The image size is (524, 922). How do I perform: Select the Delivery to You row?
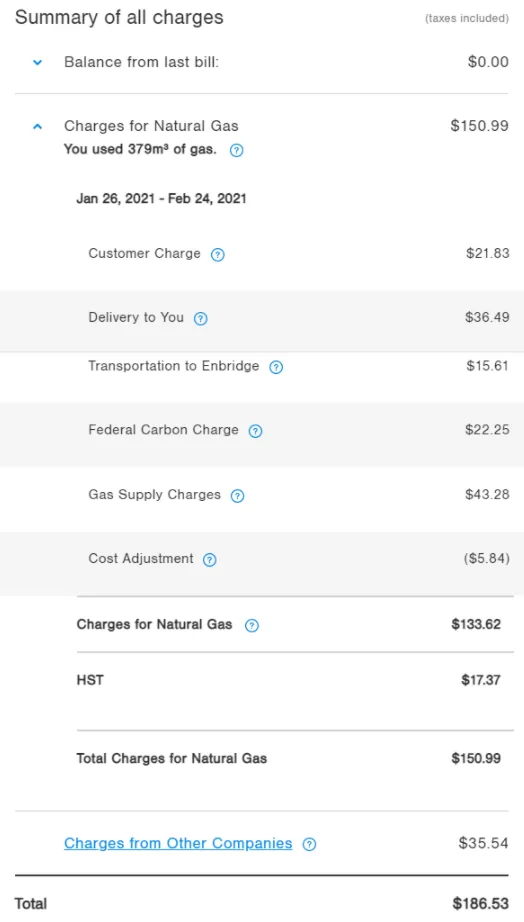coord(262,320)
